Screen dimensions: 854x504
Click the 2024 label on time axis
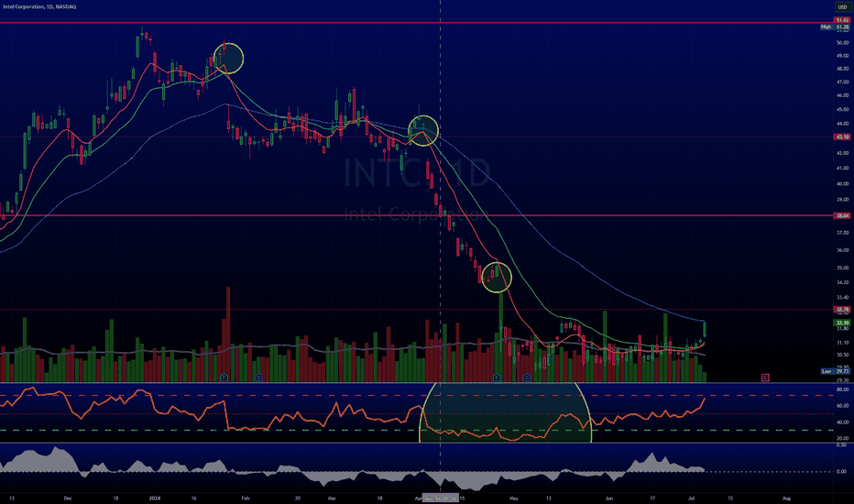click(x=155, y=498)
